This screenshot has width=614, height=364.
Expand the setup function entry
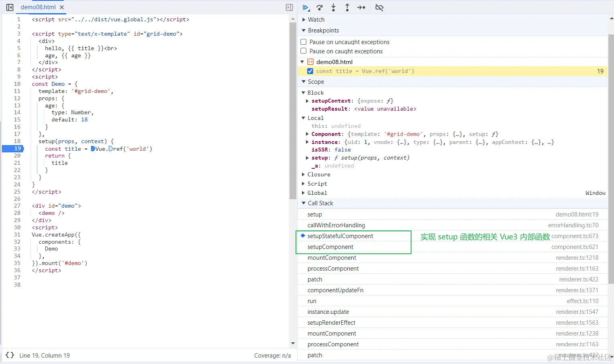[308, 158]
